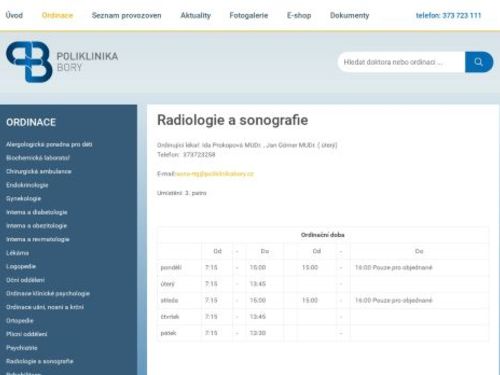Click the Umístění 3. patro text

click(182, 193)
